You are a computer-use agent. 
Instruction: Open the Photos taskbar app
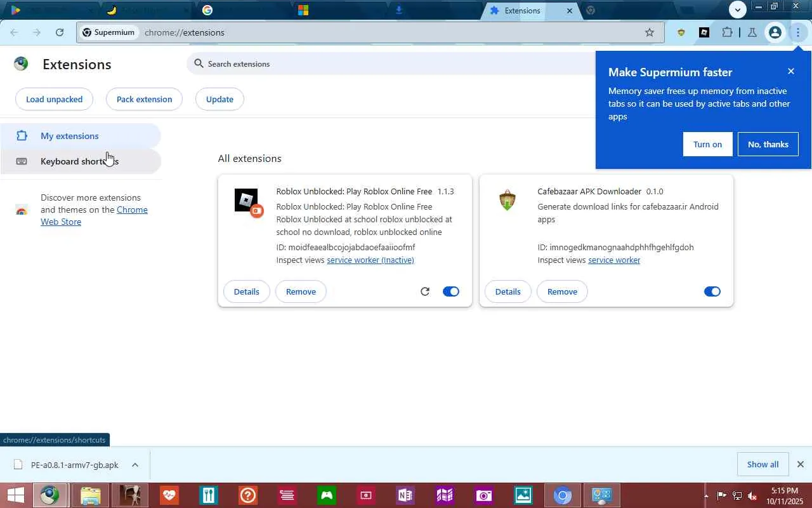coord(523,495)
